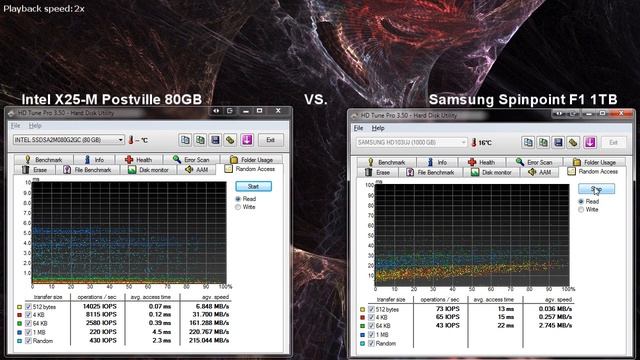The image size is (640, 360).
Task: Click Start button in Intel window
Action: point(253,186)
